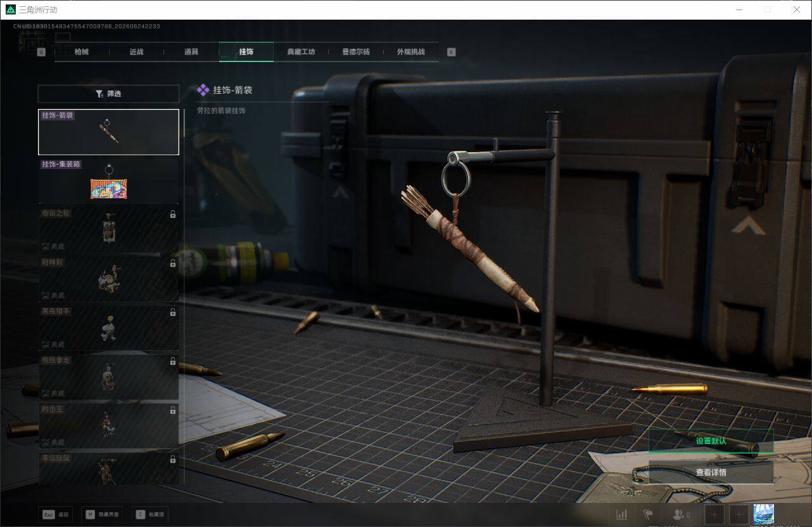The image size is (812, 527).
Task: Switch to the 枪械 tab
Action: point(82,52)
